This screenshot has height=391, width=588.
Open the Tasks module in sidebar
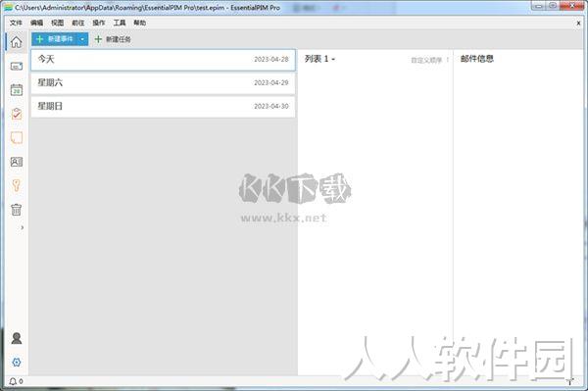(16, 114)
